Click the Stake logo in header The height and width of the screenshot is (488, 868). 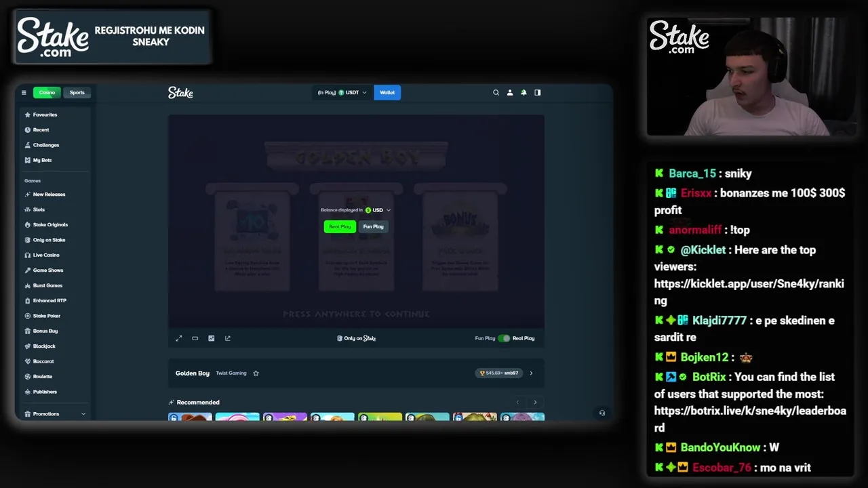pyautogui.click(x=180, y=93)
